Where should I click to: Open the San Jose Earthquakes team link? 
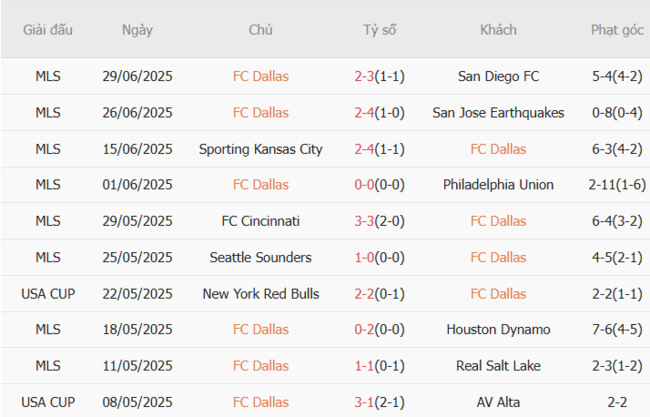(498, 113)
